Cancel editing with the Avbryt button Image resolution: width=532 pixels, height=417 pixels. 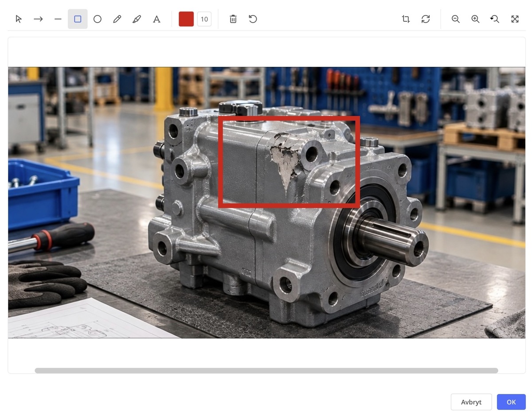click(x=471, y=402)
